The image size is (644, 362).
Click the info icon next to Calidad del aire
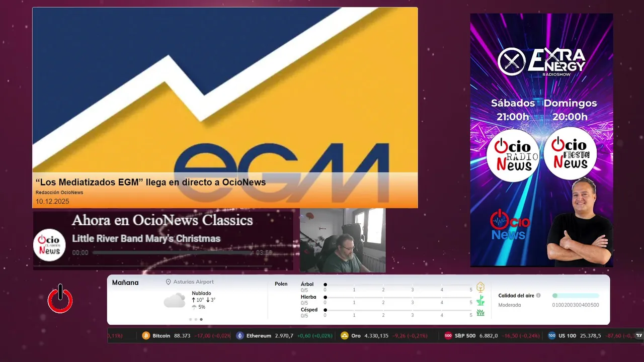click(538, 296)
